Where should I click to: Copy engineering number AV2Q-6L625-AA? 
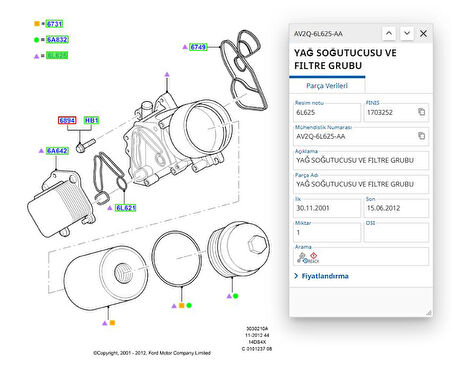pyautogui.click(x=421, y=136)
